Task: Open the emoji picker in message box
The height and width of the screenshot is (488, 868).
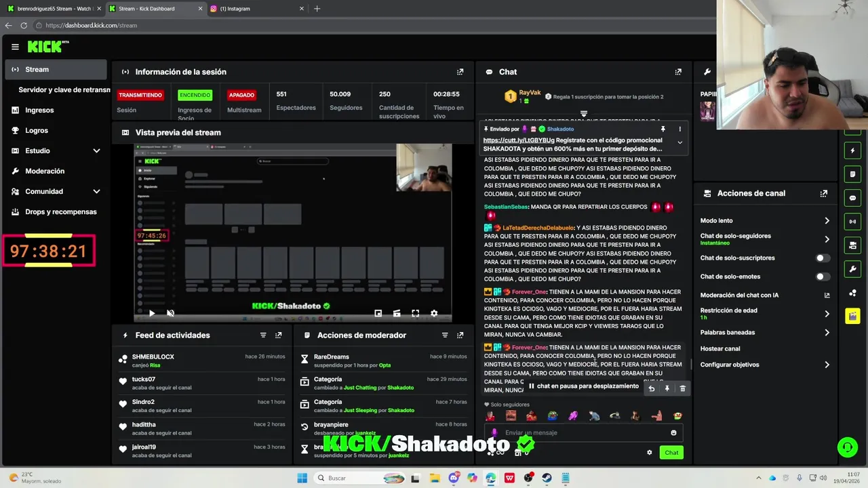Action: tap(673, 432)
